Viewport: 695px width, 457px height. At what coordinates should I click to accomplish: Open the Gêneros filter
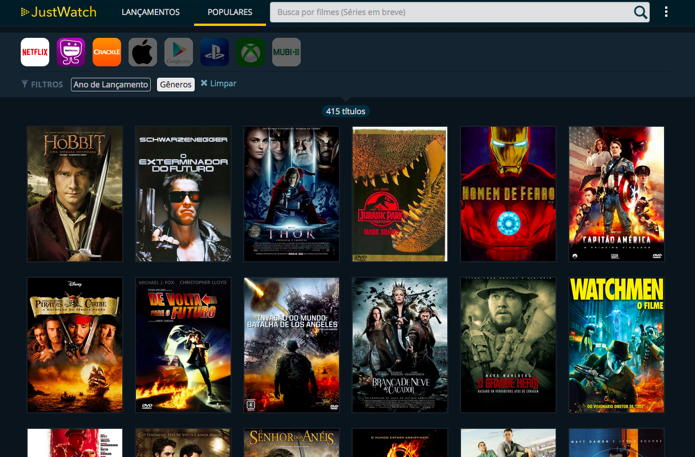[176, 85]
